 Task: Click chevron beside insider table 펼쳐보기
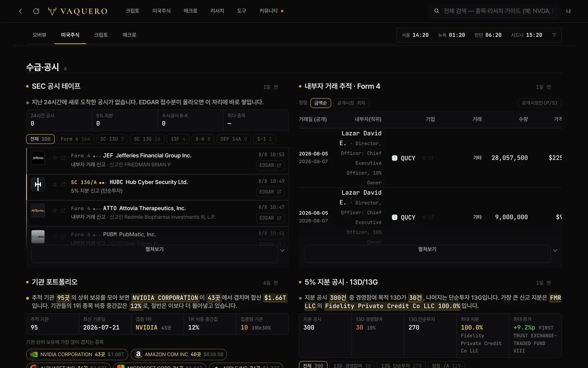[555, 251]
